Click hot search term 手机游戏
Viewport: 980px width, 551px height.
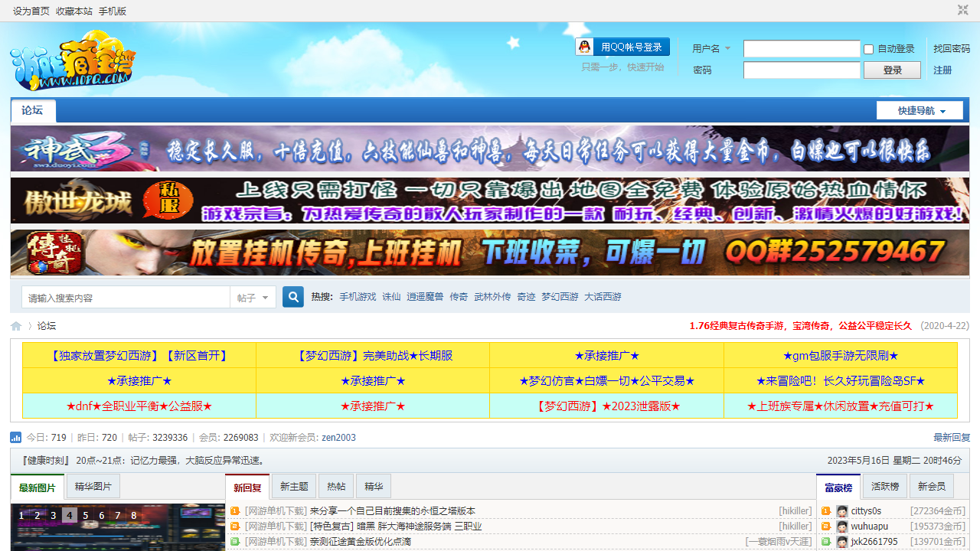358,297
